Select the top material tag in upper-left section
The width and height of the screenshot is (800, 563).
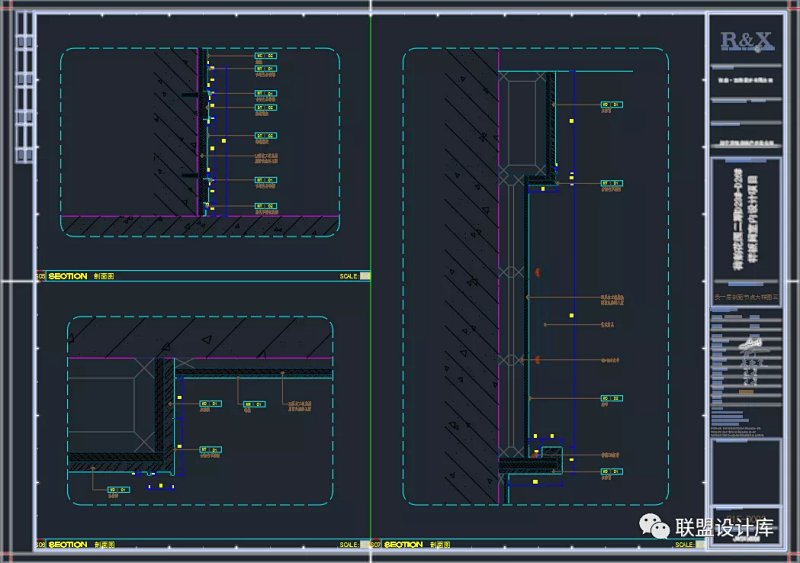(x=265, y=56)
